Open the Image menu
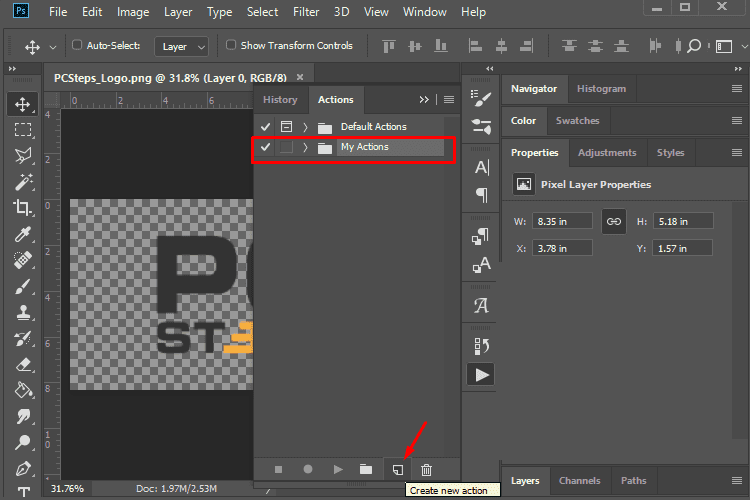The image size is (750, 500). [x=133, y=12]
